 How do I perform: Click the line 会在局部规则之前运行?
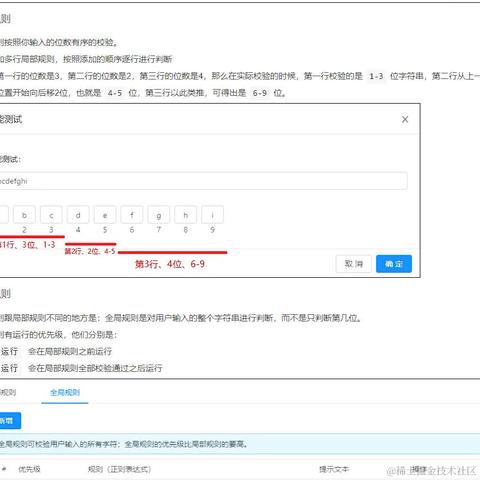pyautogui.click(x=70, y=351)
